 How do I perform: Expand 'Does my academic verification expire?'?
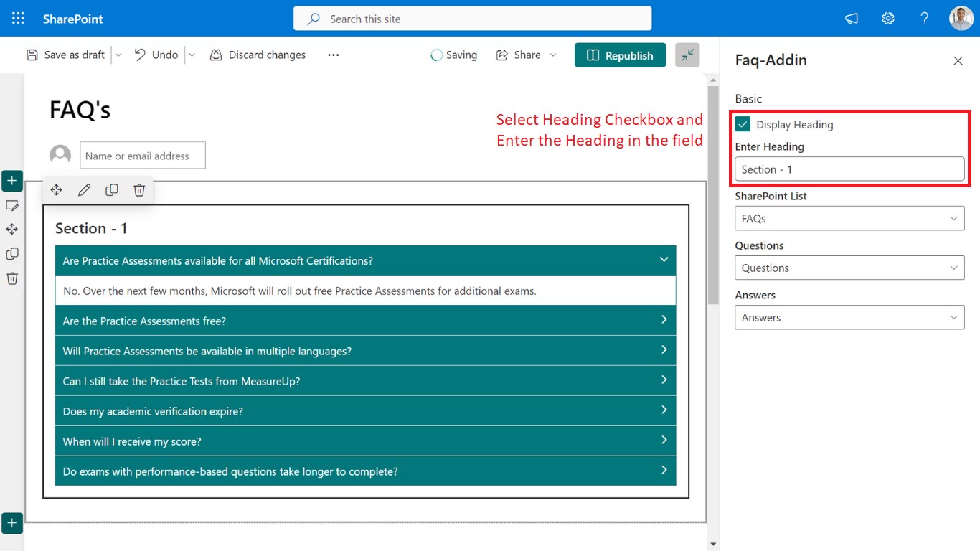(365, 411)
